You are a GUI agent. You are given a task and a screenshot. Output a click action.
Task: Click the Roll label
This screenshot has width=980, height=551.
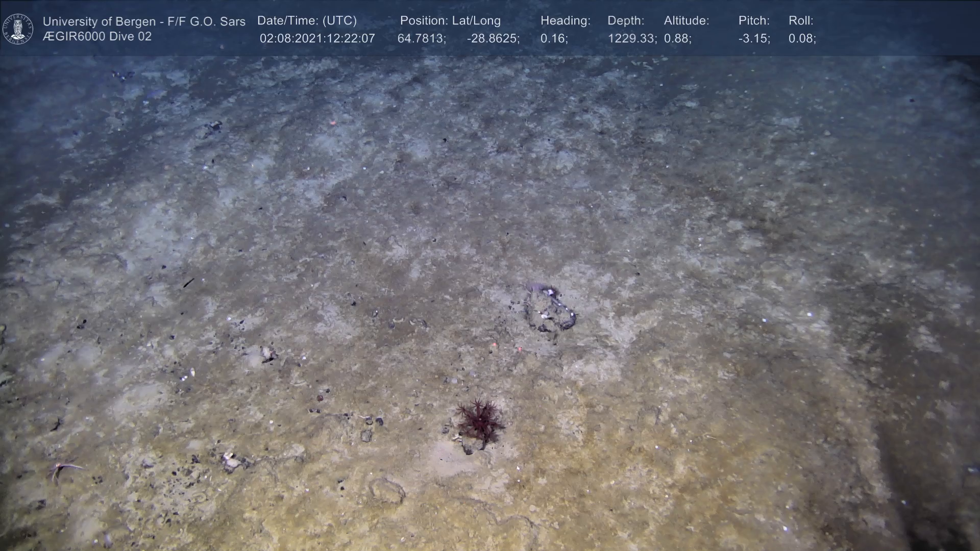tap(801, 21)
